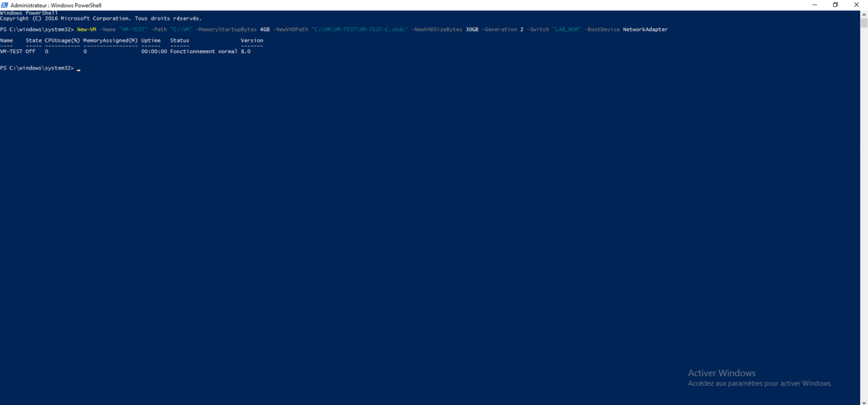Screen dimensions: 868x405
Task: Click the CPUUsage(%) column header
Action: tap(62, 40)
